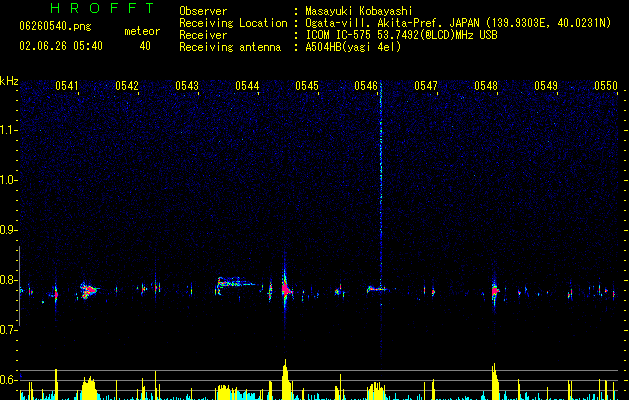The image size is (629, 400).
Task: Click the HROFFT title text
Action: tap(102, 8)
